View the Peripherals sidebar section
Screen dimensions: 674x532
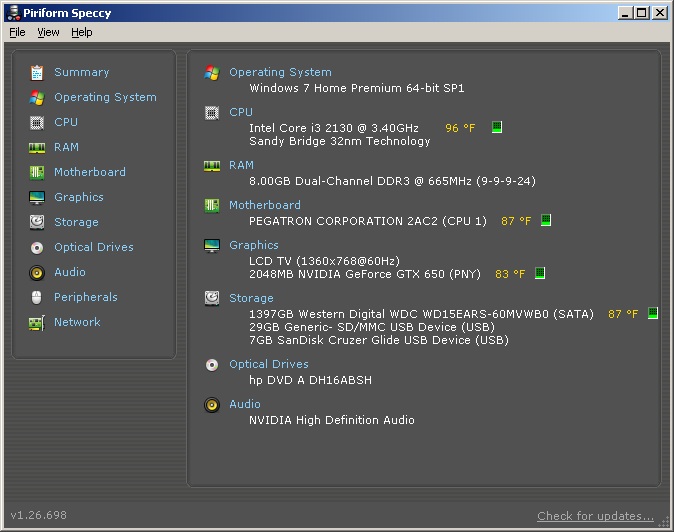pos(86,297)
